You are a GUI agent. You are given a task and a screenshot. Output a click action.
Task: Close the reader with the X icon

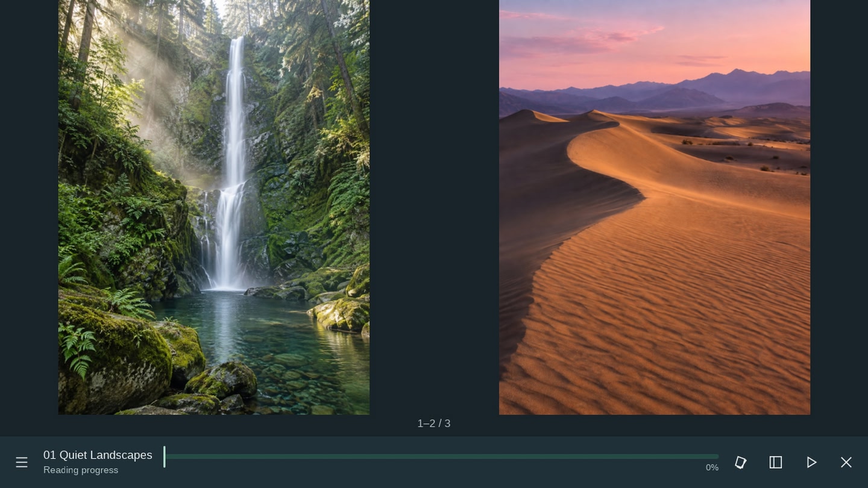point(846,462)
